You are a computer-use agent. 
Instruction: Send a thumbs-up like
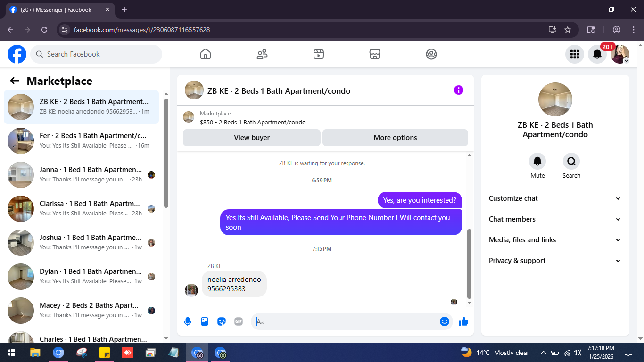point(463,321)
